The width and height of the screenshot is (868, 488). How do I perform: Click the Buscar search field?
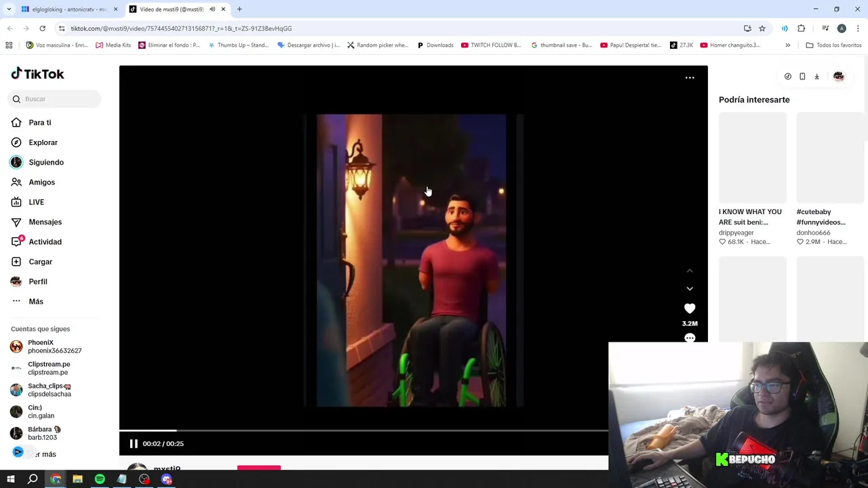point(54,99)
